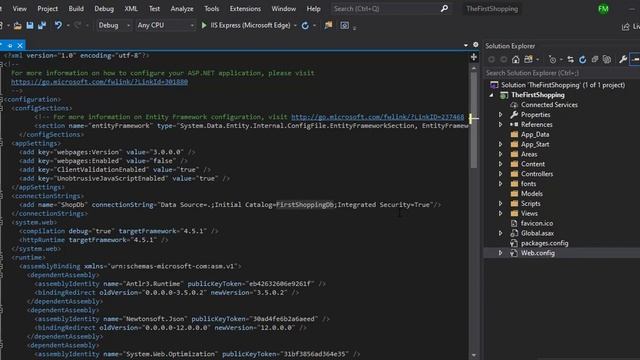The width and height of the screenshot is (640, 360).
Task: Click the editor window settings gear icon
Action: point(476,45)
